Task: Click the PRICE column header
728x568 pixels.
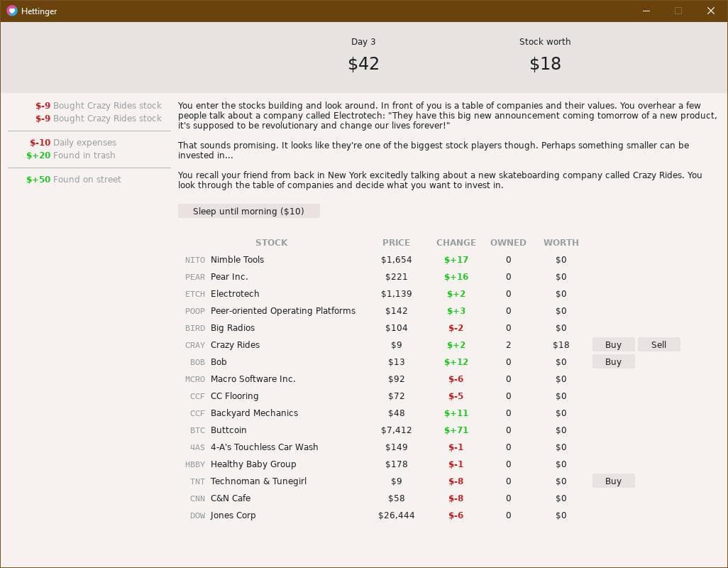Action: pos(396,243)
